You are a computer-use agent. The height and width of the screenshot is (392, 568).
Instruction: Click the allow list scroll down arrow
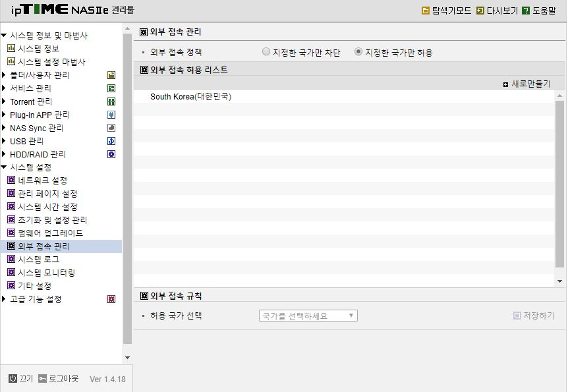coord(559,281)
